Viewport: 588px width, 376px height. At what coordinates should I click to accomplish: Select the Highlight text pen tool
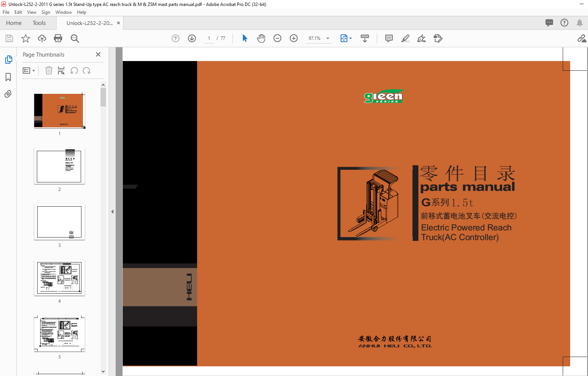[405, 38]
